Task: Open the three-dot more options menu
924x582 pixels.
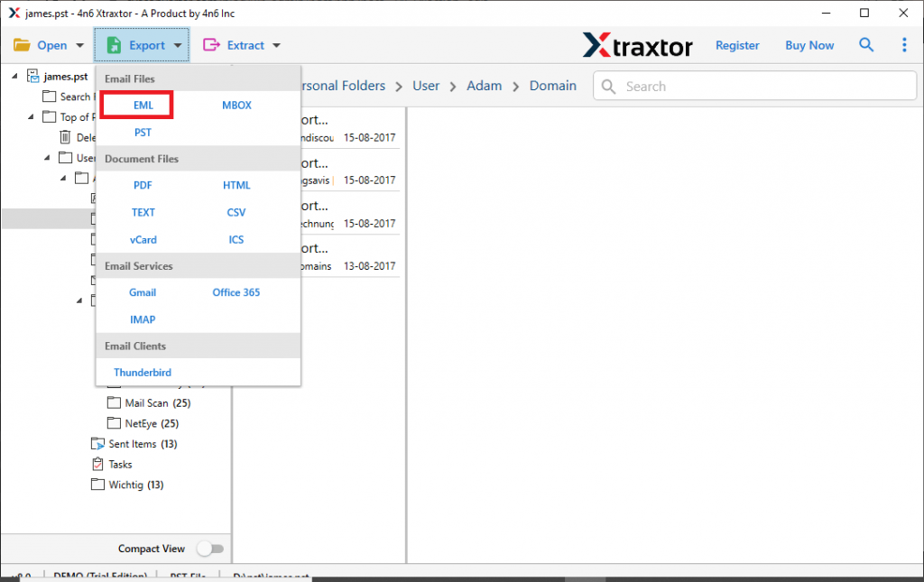Action: click(x=904, y=45)
